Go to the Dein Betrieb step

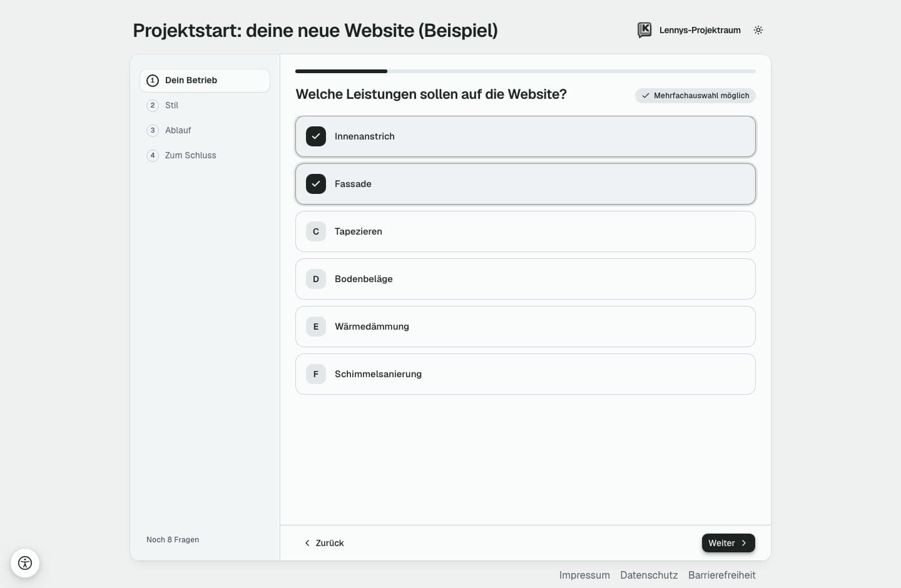pos(205,81)
